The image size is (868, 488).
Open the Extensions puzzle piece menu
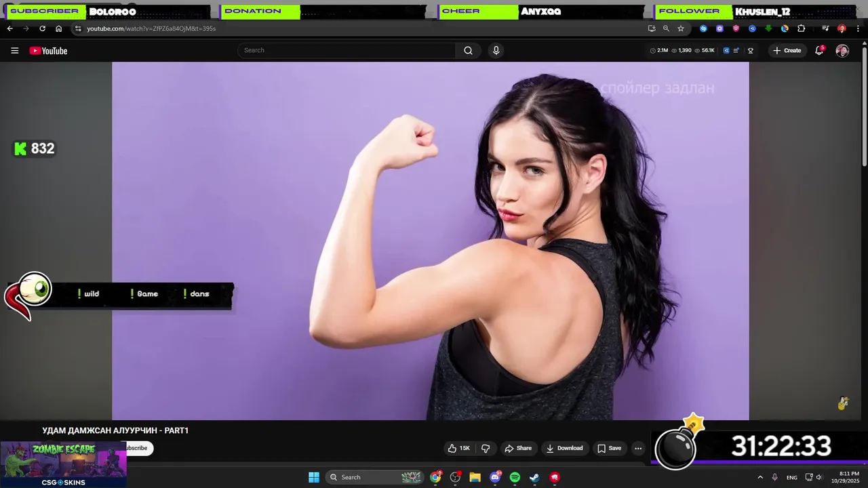(801, 28)
